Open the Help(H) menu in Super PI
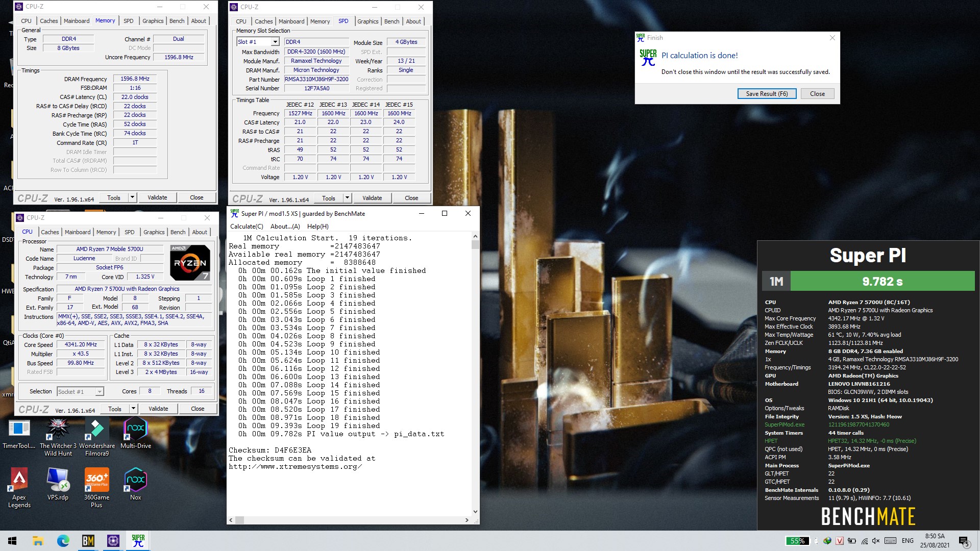The height and width of the screenshot is (551, 980). pyautogui.click(x=318, y=227)
